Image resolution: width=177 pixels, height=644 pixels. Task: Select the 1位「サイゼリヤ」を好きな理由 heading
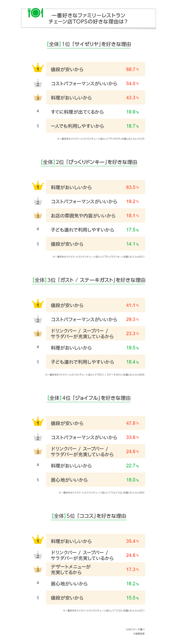coord(89,44)
